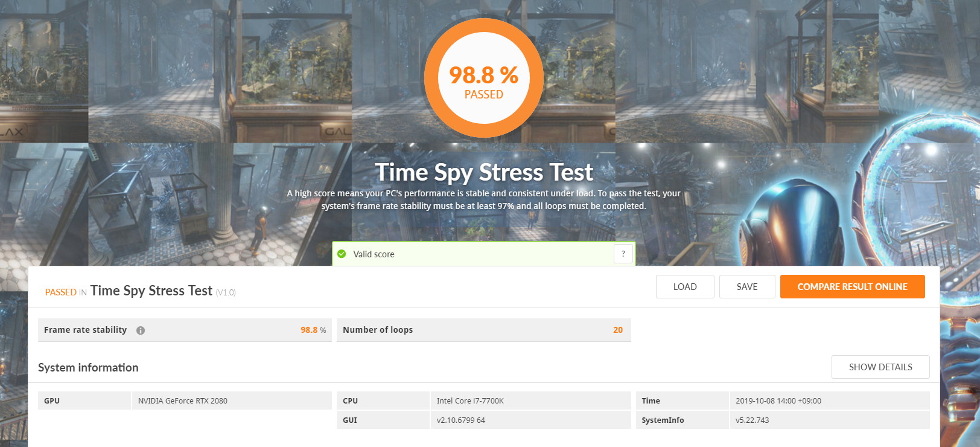The image size is (980, 447).
Task: Click the PASSED IN status text
Action: point(66,292)
